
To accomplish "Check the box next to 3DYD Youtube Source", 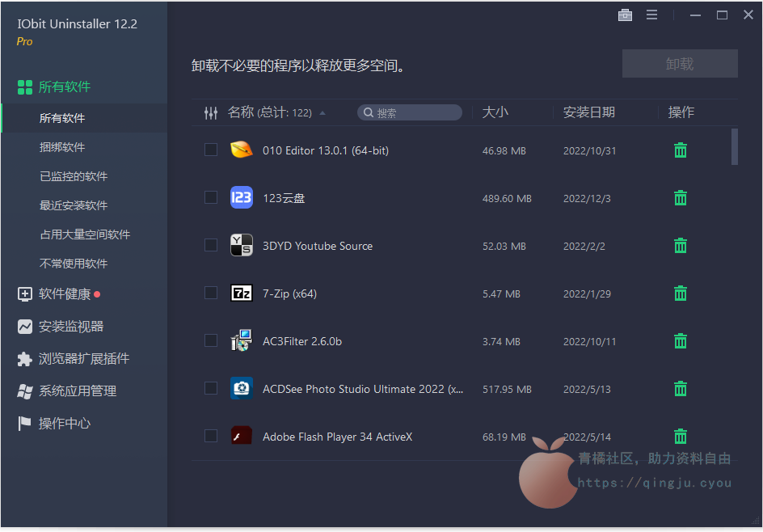I will 211,245.
